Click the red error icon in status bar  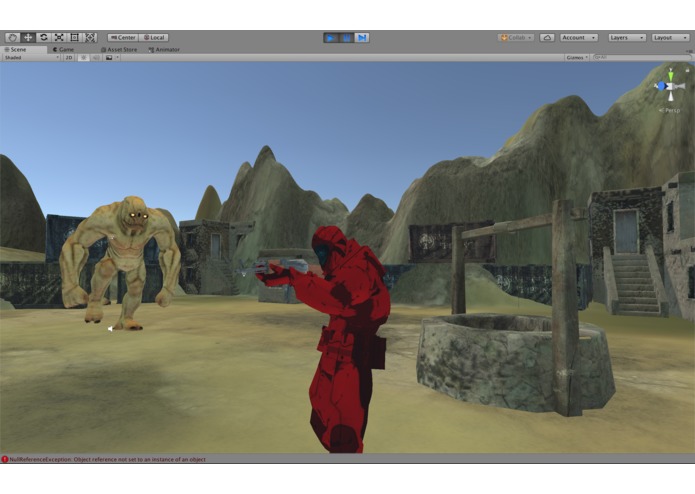5,459
